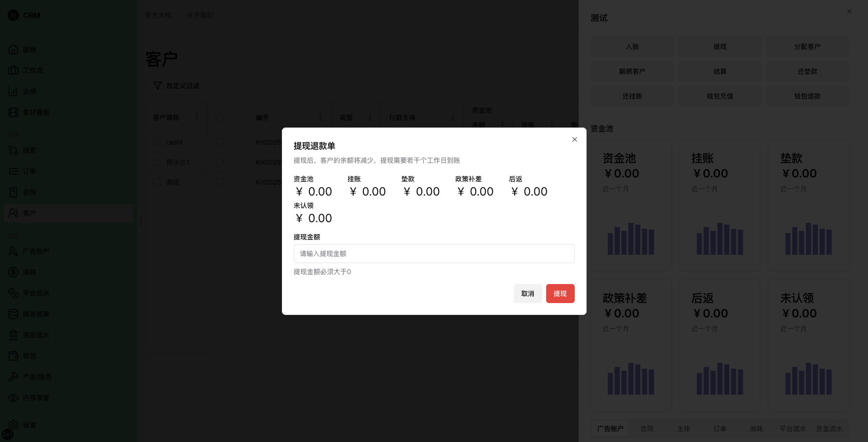Open 设置 via the gear icon
The height and width of the screenshot is (442, 868).
coord(29,424)
